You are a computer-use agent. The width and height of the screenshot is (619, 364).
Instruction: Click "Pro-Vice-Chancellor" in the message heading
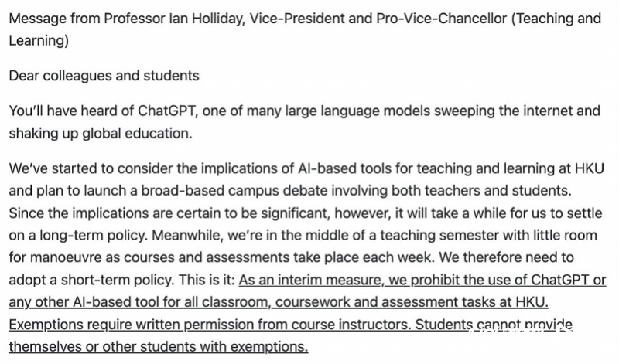tap(441, 19)
